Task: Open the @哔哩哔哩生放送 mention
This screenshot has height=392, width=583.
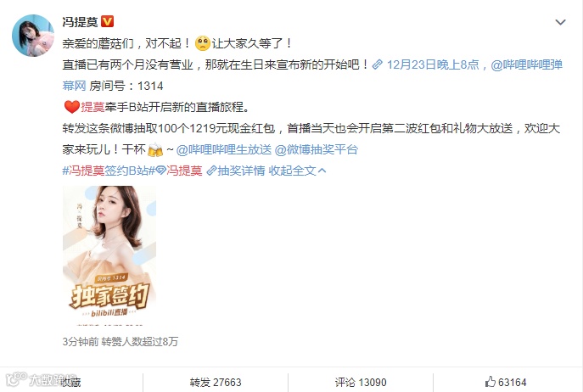Action: click(224, 149)
